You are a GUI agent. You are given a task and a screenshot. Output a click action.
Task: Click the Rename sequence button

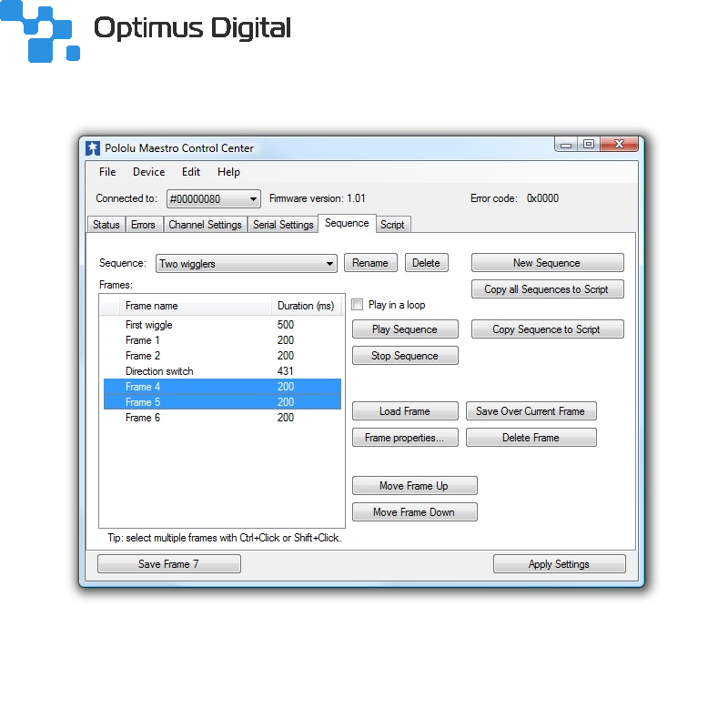370,263
